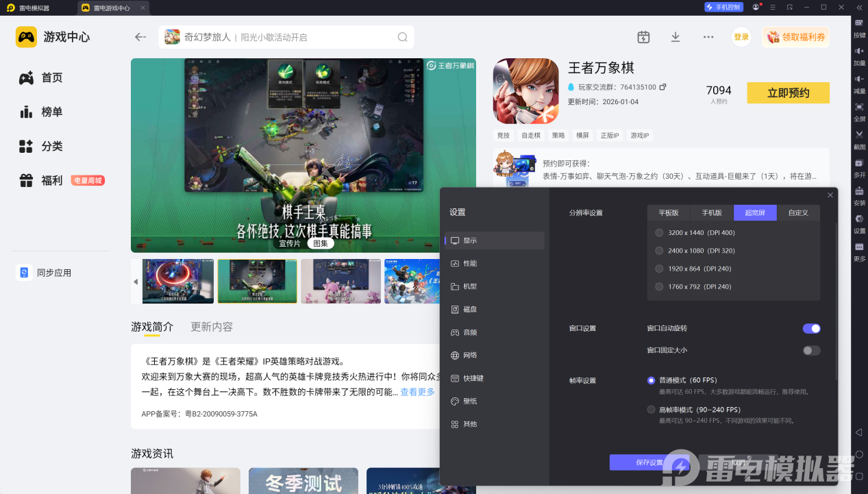
Task: Expand description with 查看更多 link
Action: pos(417,392)
